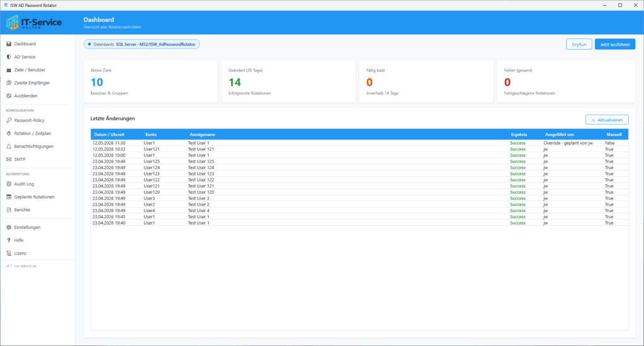The height and width of the screenshot is (346, 644).
Task: Select row dated 12.05.2026 10:33
Action: click(359, 149)
